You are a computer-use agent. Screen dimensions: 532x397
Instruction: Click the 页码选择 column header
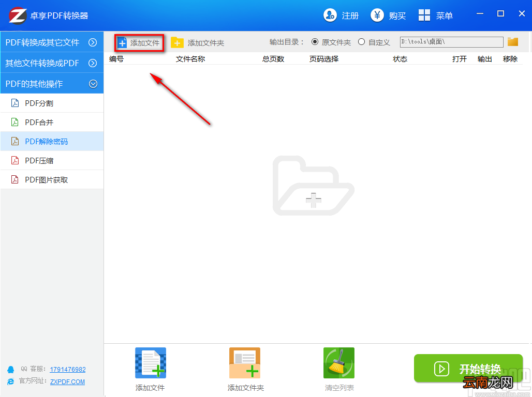(324, 59)
